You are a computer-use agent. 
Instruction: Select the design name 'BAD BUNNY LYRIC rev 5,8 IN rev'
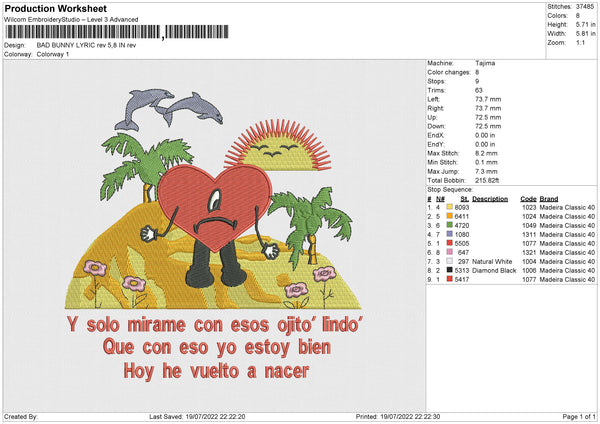point(86,45)
